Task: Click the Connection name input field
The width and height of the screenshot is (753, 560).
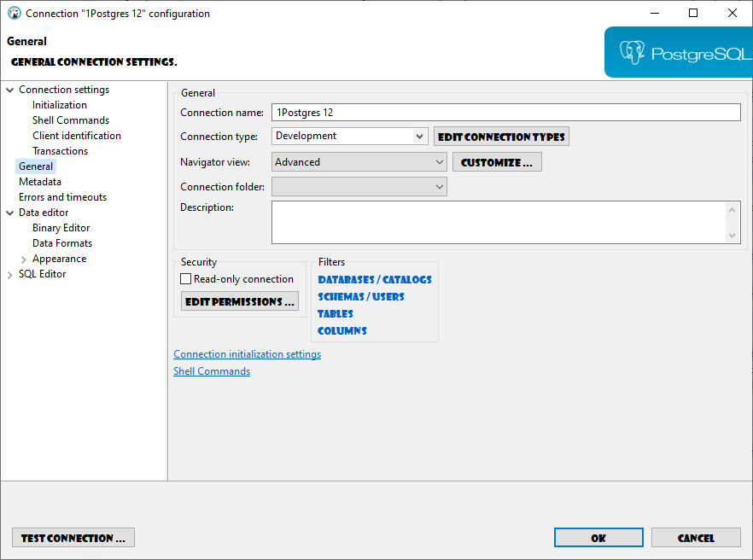Action: 506,113
